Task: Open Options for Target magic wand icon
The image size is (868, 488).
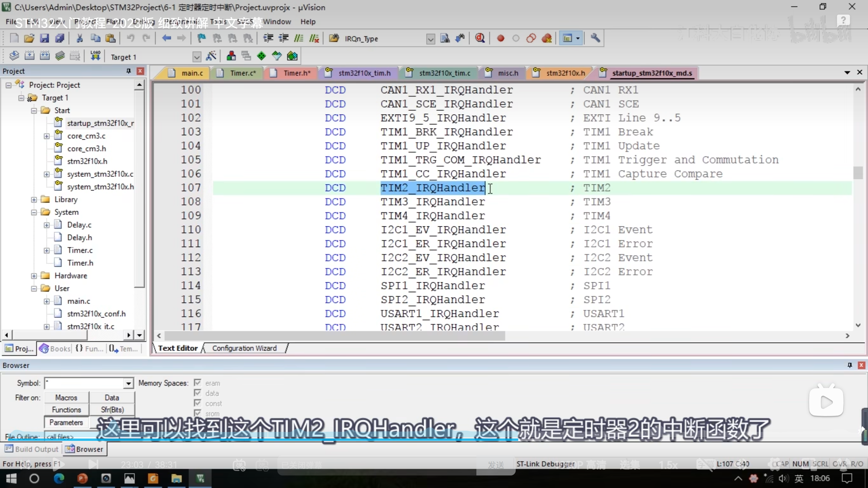Action: (x=211, y=56)
